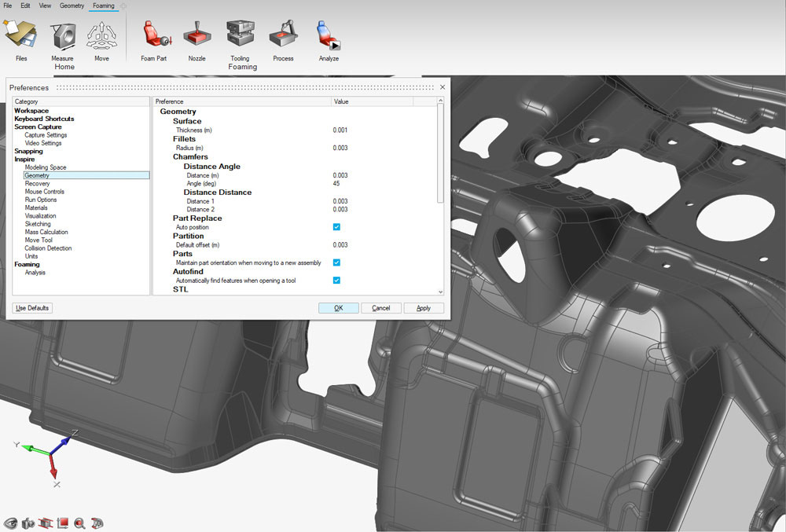786x532 pixels.
Task: Select the Measure tool
Action: tap(63, 37)
